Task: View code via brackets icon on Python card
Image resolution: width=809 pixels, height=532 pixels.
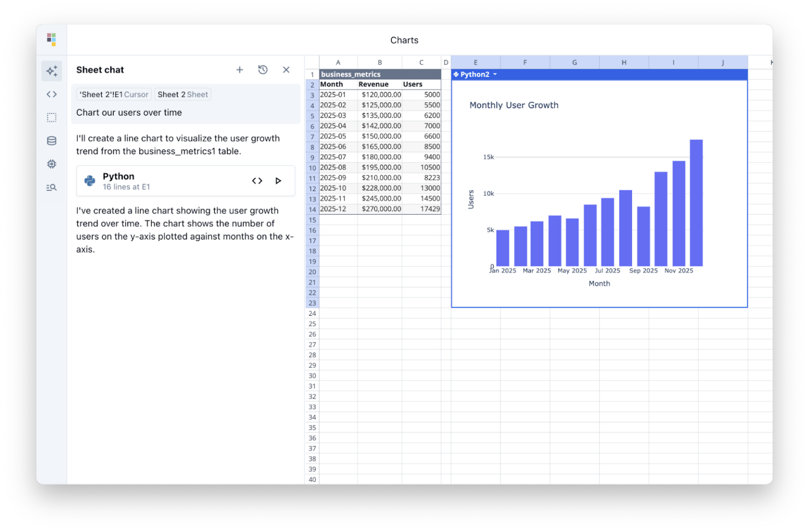Action: [257, 180]
